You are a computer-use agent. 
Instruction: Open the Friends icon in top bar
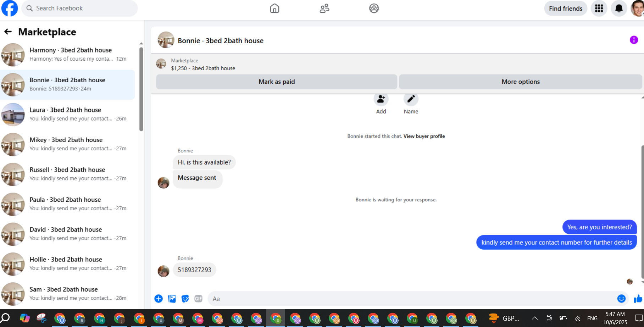324,8
